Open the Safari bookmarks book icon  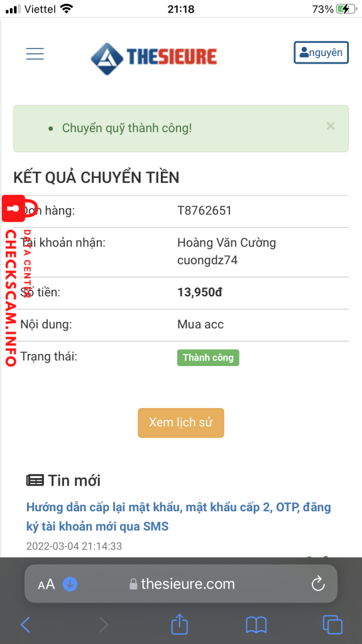pos(256,625)
